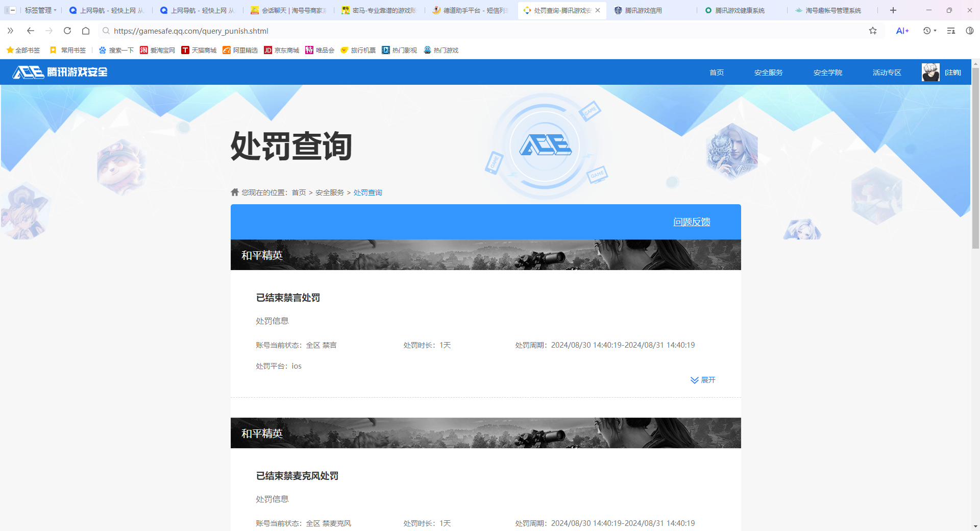Viewport: 980px width, 531px height.
Task: Expand punishment details using 展开
Action: (703, 380)
